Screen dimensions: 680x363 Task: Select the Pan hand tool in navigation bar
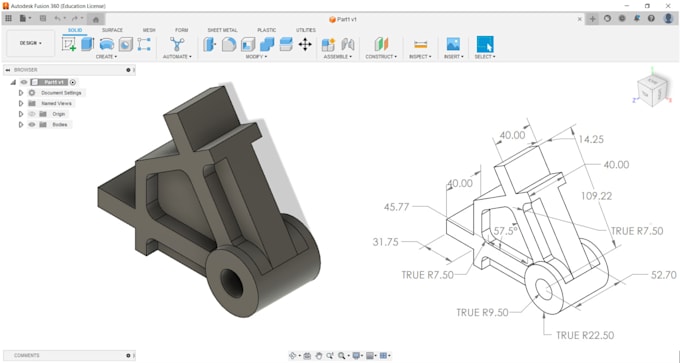319,356
